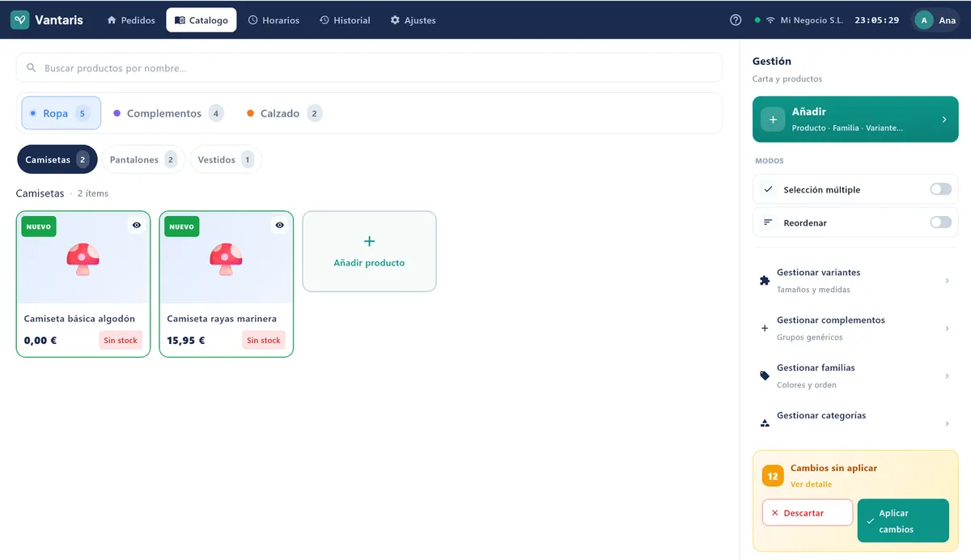Click Aplicar cambios button
The image size is (971, 560).
click(903, 520)
